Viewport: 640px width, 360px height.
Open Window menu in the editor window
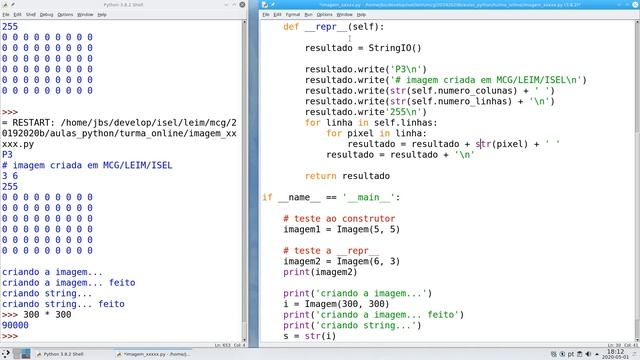click(x=344, y=14)
